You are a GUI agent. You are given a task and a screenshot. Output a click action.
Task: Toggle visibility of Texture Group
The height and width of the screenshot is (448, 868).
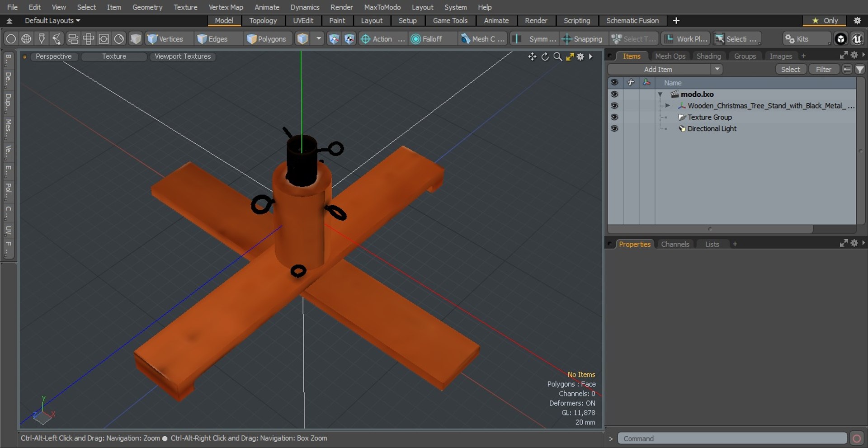pos(614,117)
